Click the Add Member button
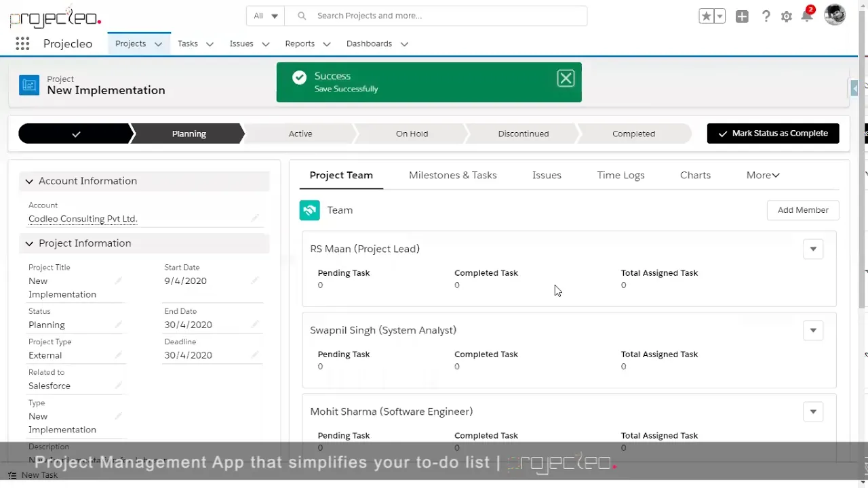Screen dimensions: 868x488 coord(803,210)
